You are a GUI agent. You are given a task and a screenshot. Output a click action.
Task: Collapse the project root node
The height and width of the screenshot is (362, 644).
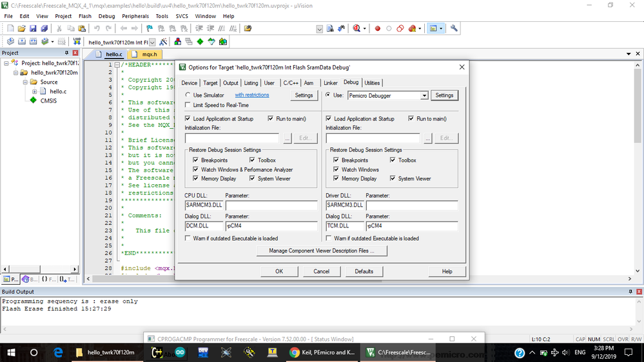6,63
